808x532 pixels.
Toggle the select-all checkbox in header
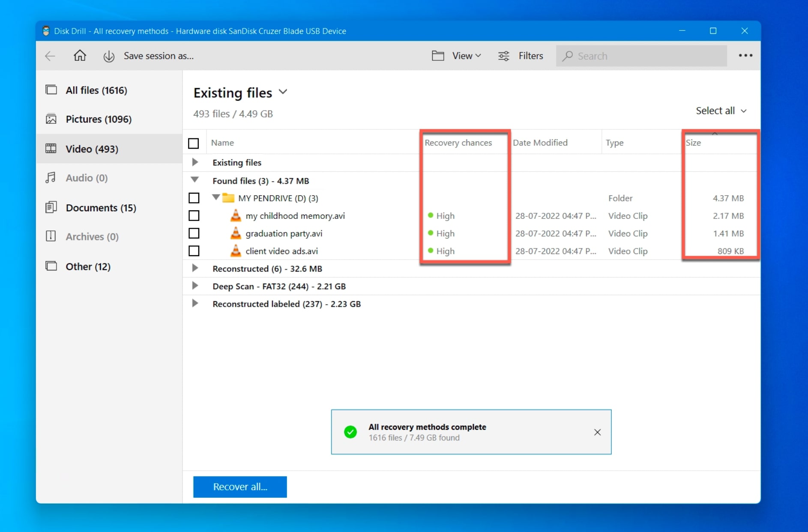click(x=194, y=143)
